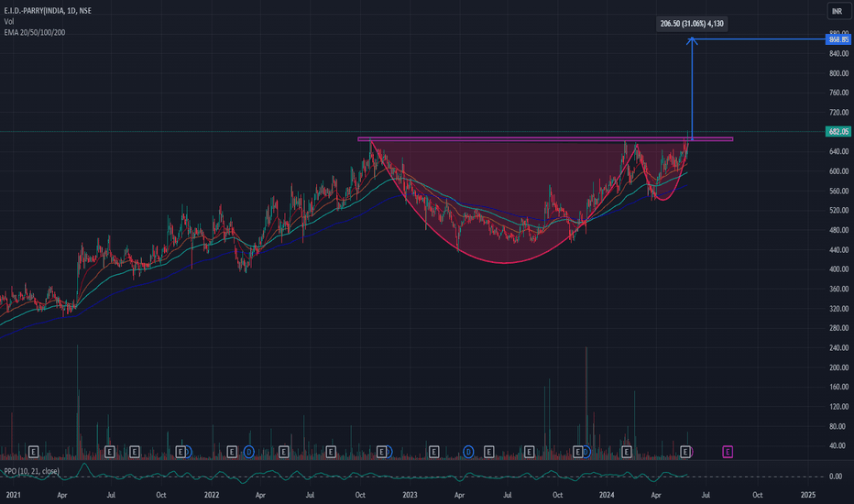Open the INR currency selector
The width and height of the screenshot is (854, 504).
point(838,11)
